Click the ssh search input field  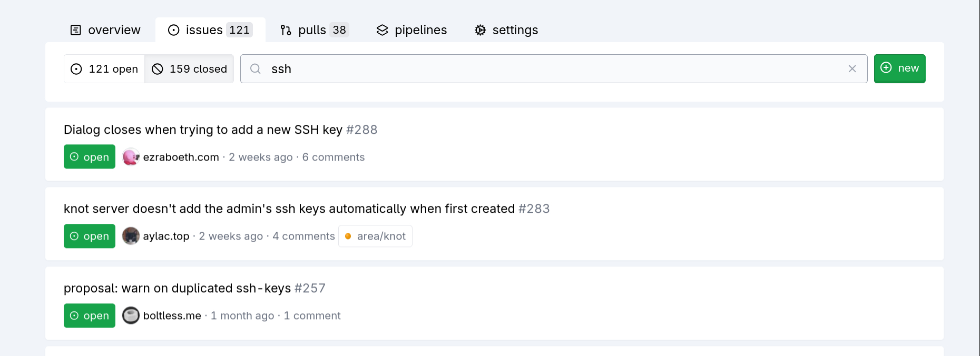(553, 69)
